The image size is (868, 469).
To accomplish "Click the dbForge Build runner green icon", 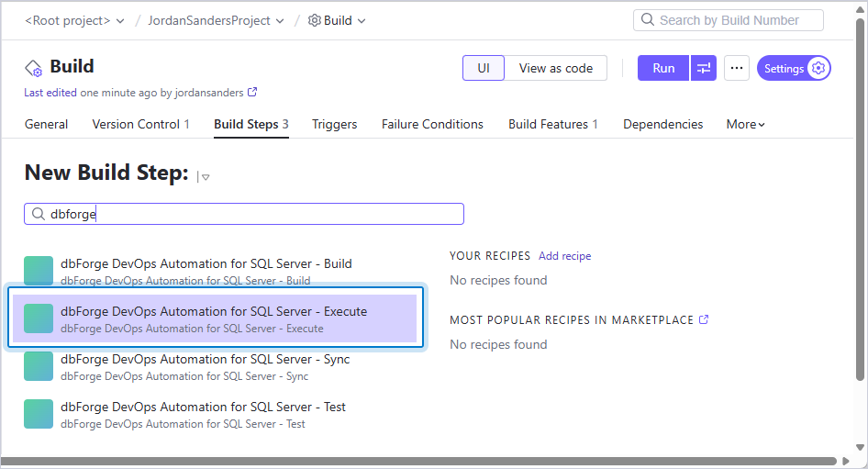I will click(x=39, y=270).
